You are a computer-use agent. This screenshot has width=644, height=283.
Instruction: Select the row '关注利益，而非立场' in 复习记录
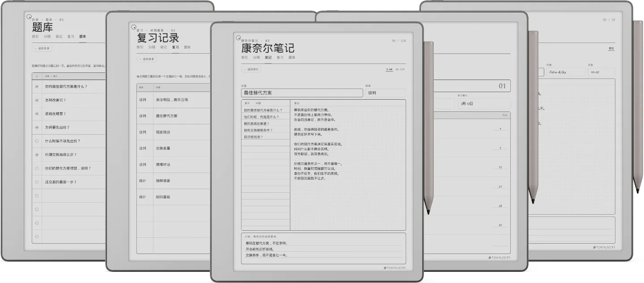coord(173,100)
